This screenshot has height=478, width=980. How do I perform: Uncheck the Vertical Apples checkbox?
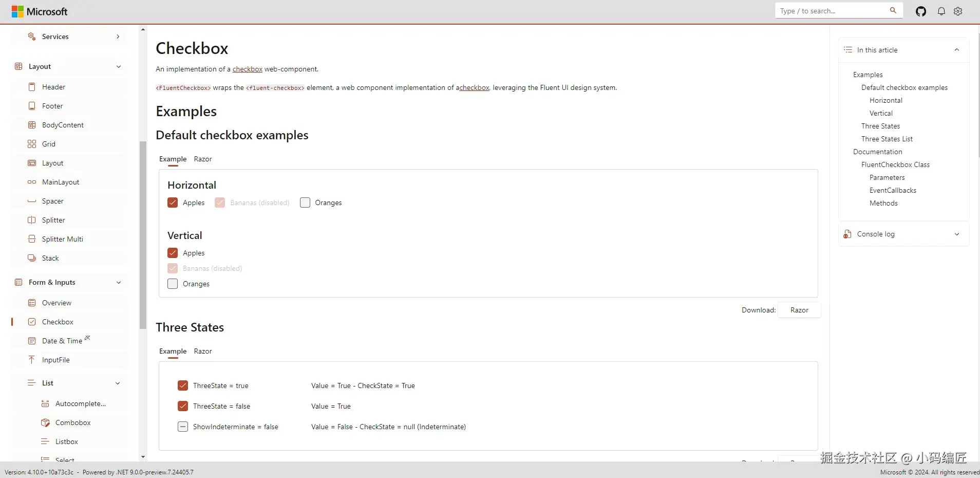coord(173,253)
